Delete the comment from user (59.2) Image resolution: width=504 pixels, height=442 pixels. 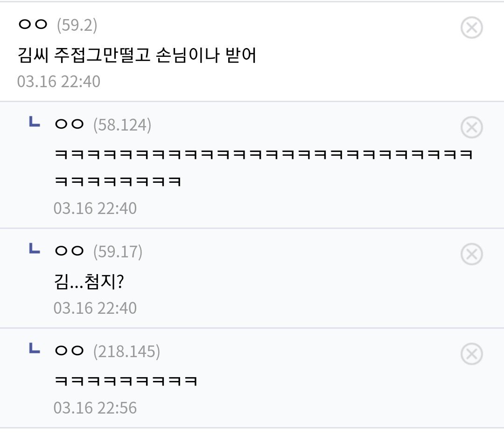(471, 28)
